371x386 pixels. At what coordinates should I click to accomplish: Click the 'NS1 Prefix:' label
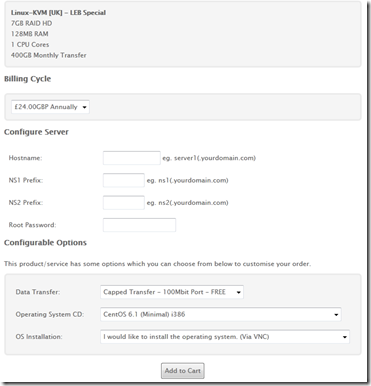pos(26,180)
